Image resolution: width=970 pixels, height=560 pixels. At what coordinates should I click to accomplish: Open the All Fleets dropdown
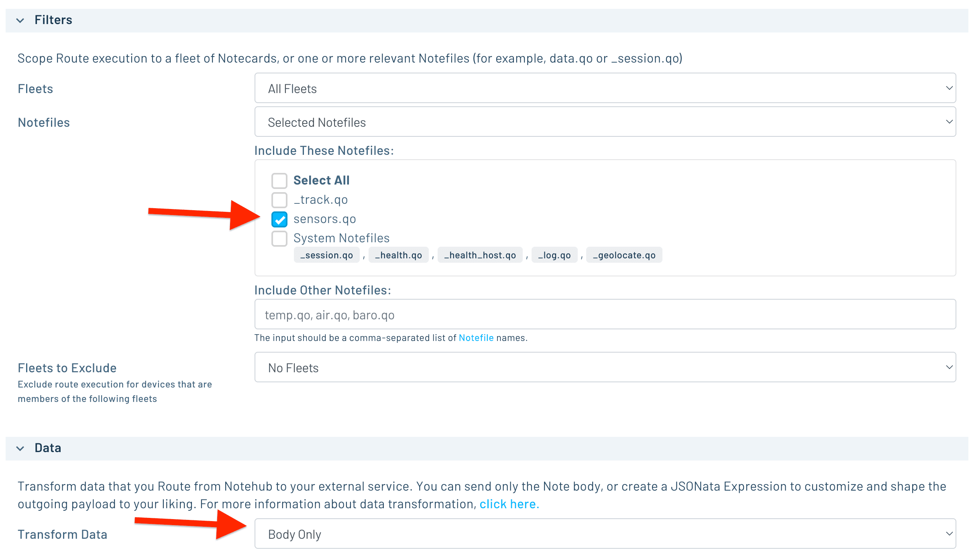click(605, 88)
